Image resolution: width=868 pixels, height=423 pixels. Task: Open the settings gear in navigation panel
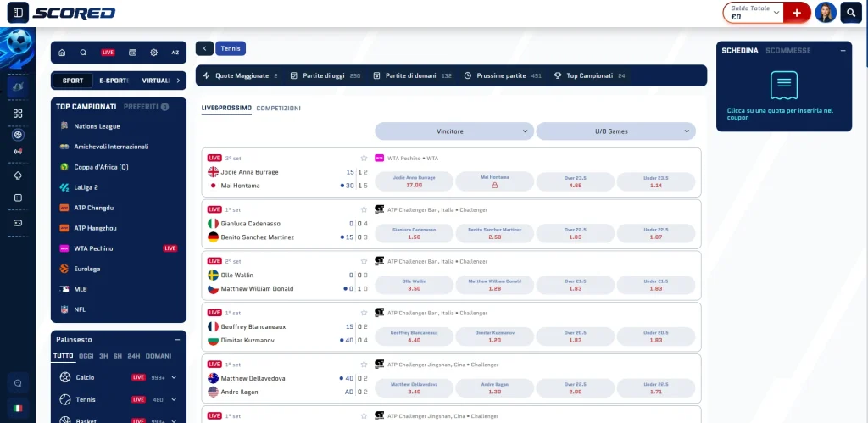154,53
